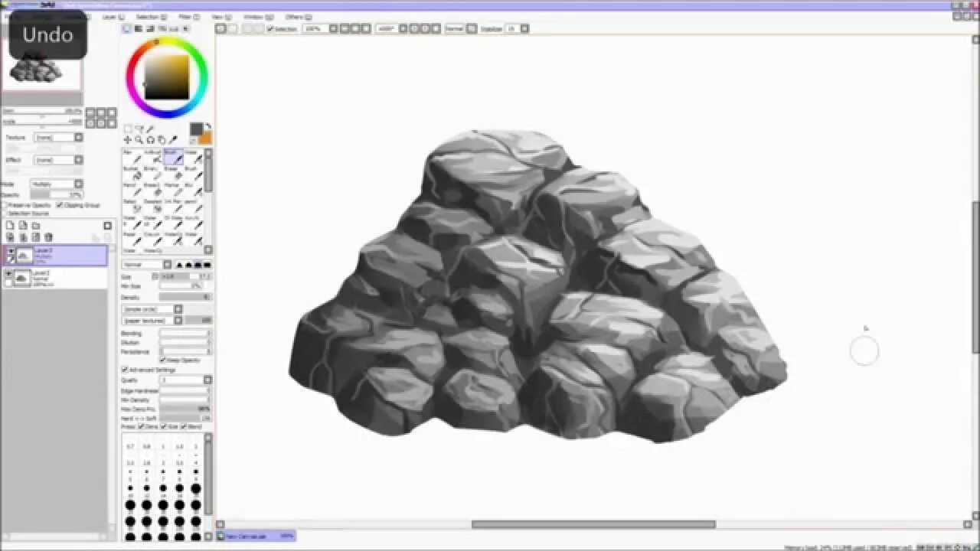The height and width of the screenshot is (551, 980).
Task: Open the toolbar Normal dropdown
Action: (x=460, y=29)
